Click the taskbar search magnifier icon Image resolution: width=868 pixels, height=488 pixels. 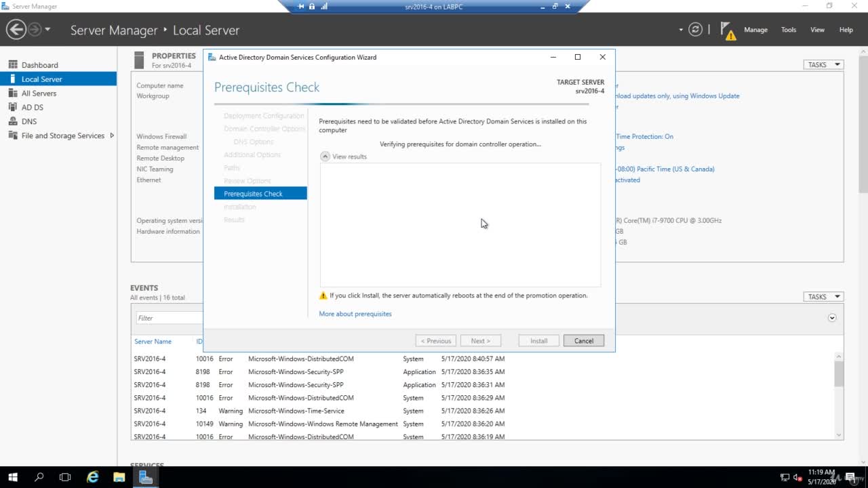coord(39,477)
